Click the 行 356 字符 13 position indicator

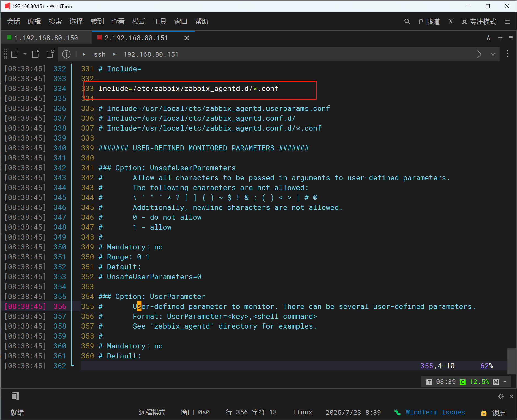251,412
